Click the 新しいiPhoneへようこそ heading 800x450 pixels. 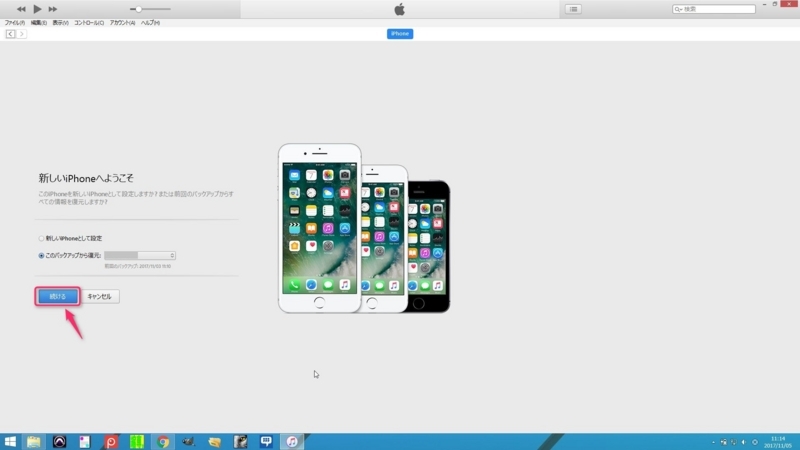[86, 178]
